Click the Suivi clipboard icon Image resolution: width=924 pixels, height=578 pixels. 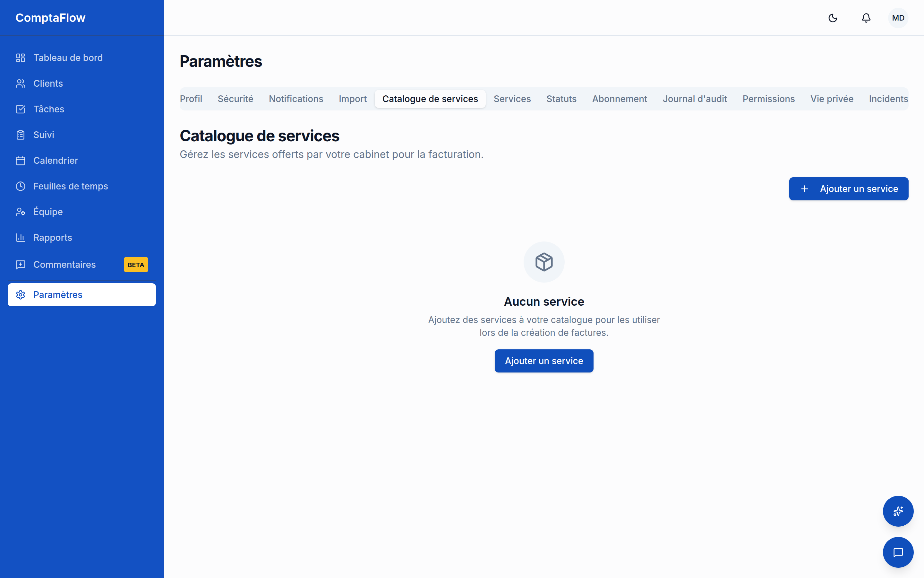(21, 135)
